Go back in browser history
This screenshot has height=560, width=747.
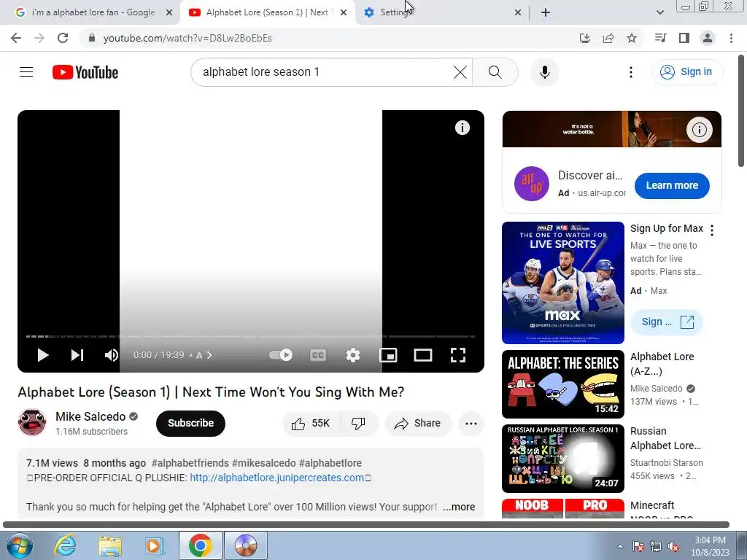[16, 38]
